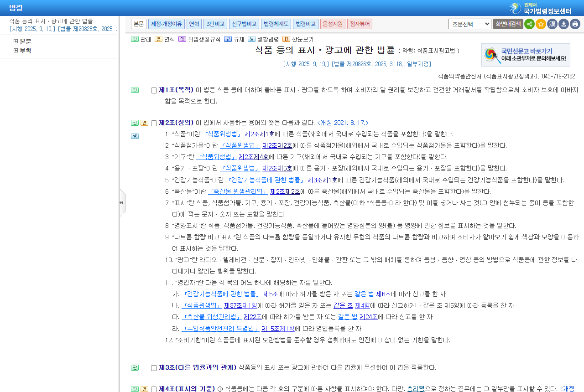Open the 신구법비교 tab

(244, 24)
